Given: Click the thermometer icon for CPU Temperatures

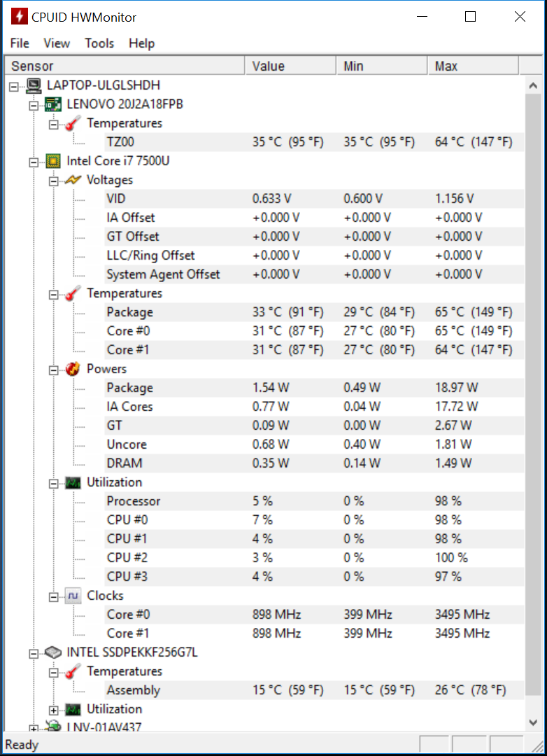Looking at the screenshot, I should click(73, 293).
